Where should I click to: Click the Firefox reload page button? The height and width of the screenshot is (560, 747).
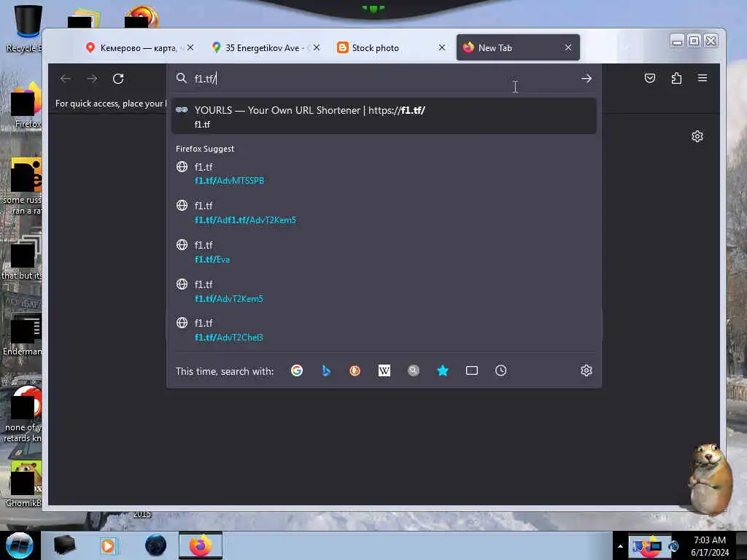pyautogui.click(x=118, y=79)
